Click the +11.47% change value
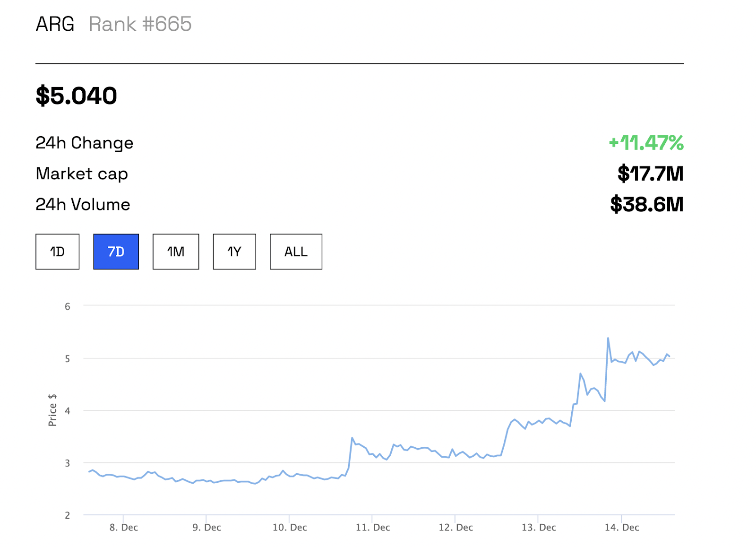The height and width of the screenshot is (547, 756). [646, 143]
